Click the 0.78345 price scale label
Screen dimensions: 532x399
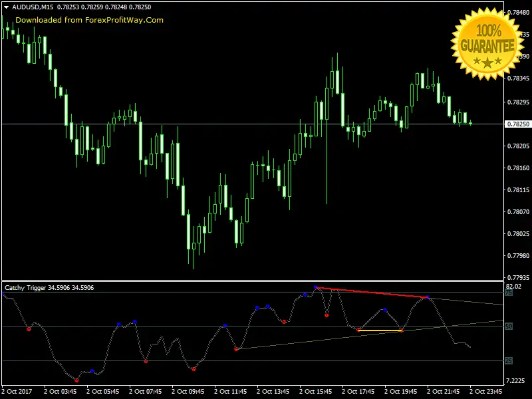[x=518, y=78]
